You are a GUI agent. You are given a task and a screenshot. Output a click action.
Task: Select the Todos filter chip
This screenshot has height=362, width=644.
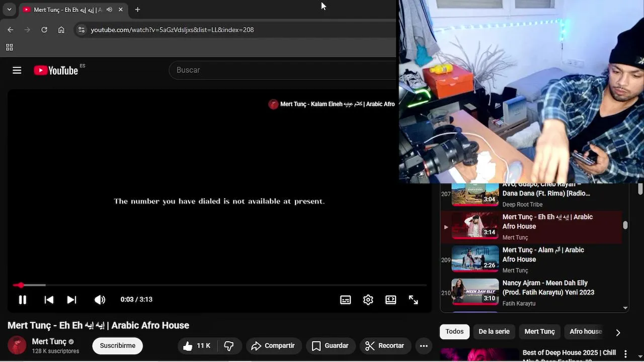[454, 331]
